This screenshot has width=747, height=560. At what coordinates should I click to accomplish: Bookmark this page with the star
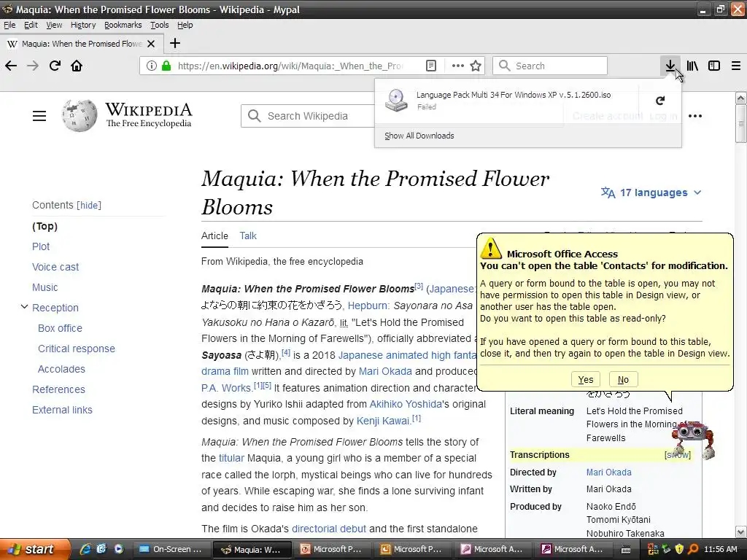[x=476, y=66]
